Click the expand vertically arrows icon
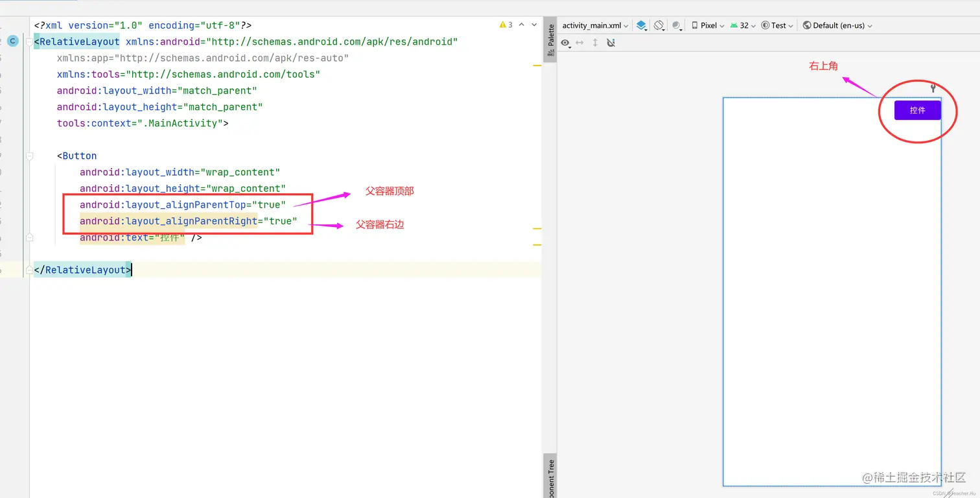Viewport: 980px width, 498px height. (595, 43)
